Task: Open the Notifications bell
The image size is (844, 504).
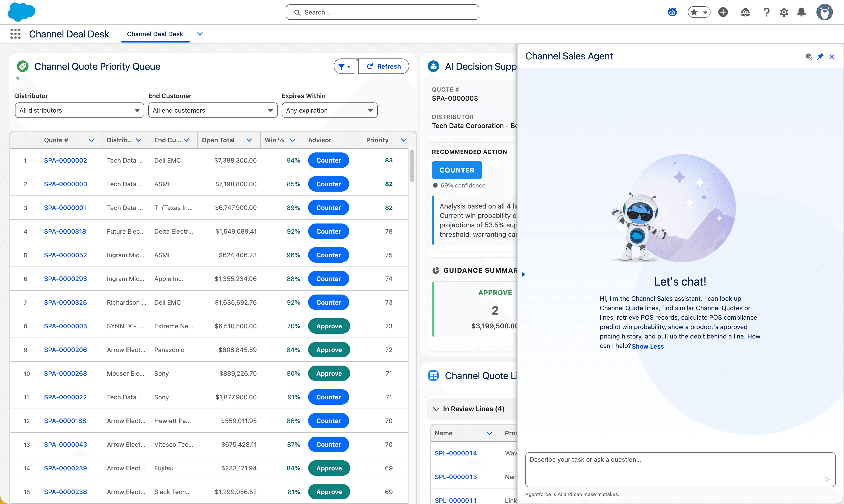Action: tap(801, 12)
